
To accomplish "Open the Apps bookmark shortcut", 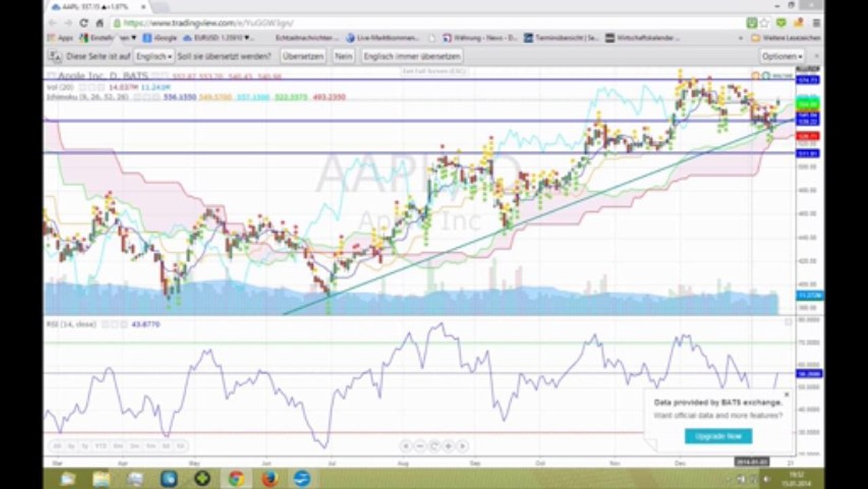I will pos(60,38).
